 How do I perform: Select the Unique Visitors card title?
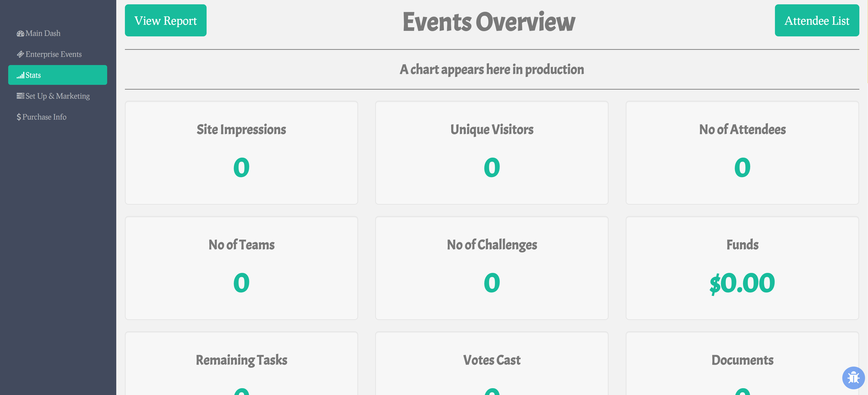(492, 130)
